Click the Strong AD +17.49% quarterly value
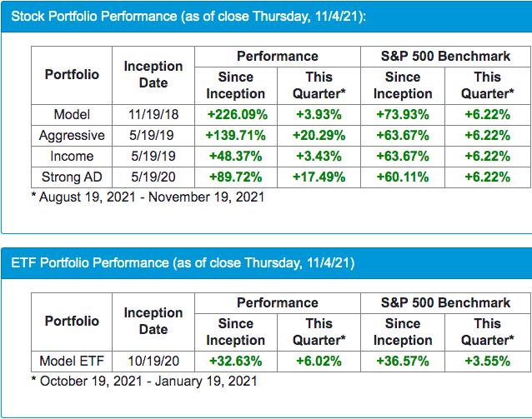The height and width of the screenshot is (419, 532). [319, 177]
